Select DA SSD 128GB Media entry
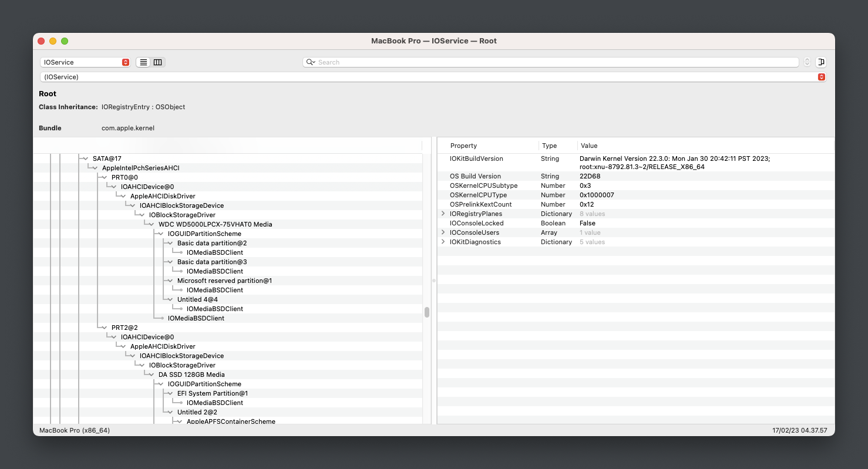 191,374
